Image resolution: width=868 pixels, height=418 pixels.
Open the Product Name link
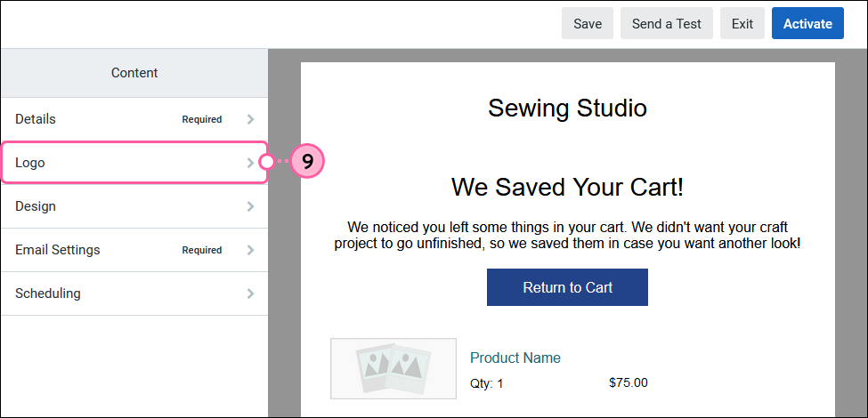pos(515,358)
